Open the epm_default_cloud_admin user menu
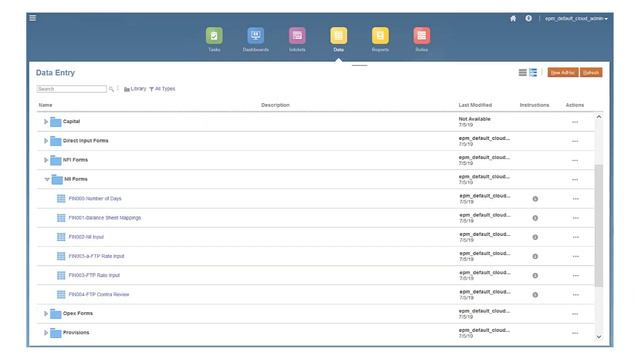 coord(576,19)
